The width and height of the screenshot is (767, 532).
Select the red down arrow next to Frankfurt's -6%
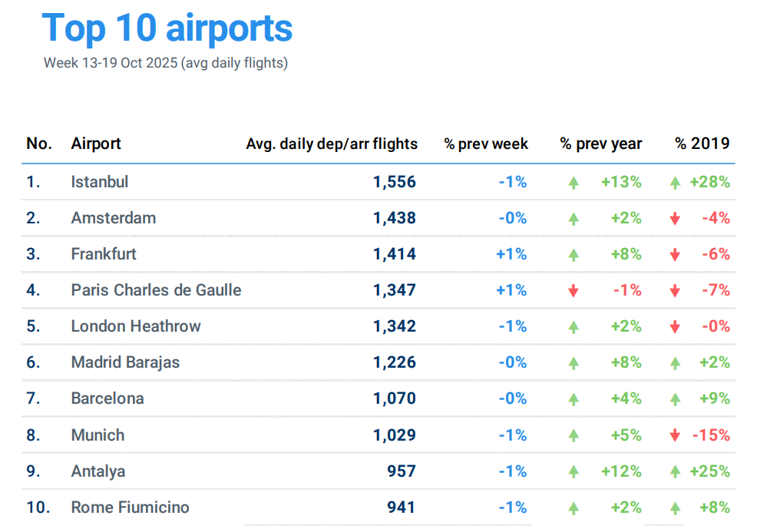pyautogui.click(x=675, y=255)
